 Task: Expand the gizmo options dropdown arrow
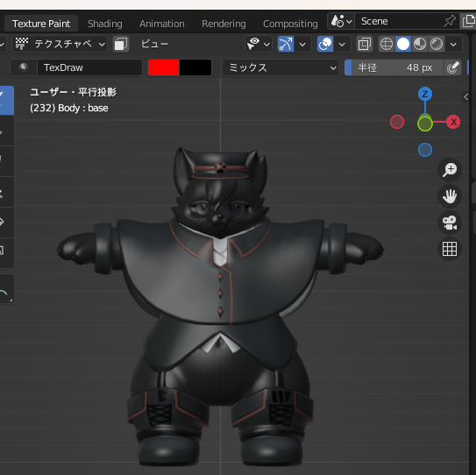click(302, 44)
